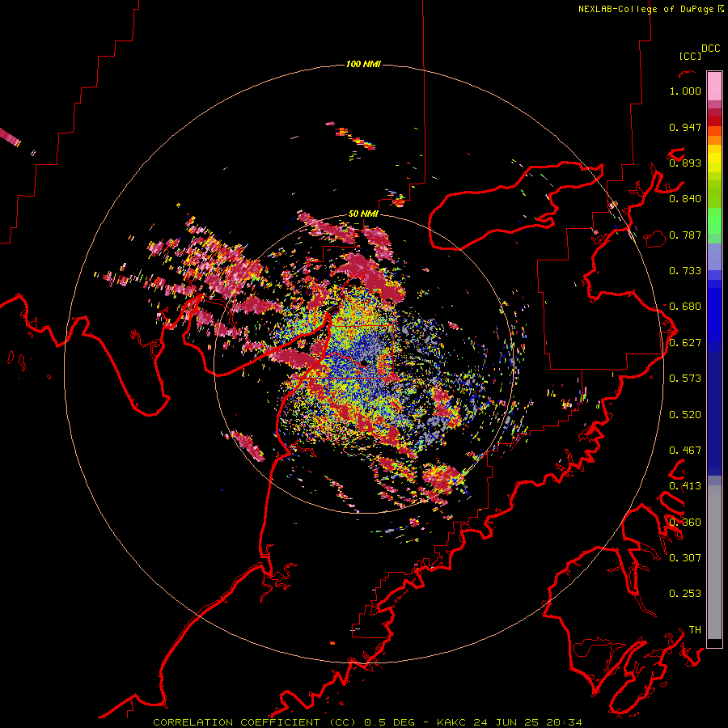The image size is (728, 728).
Task: Click the 20:34 timestamp text
Action: click(x=564, y=722)
